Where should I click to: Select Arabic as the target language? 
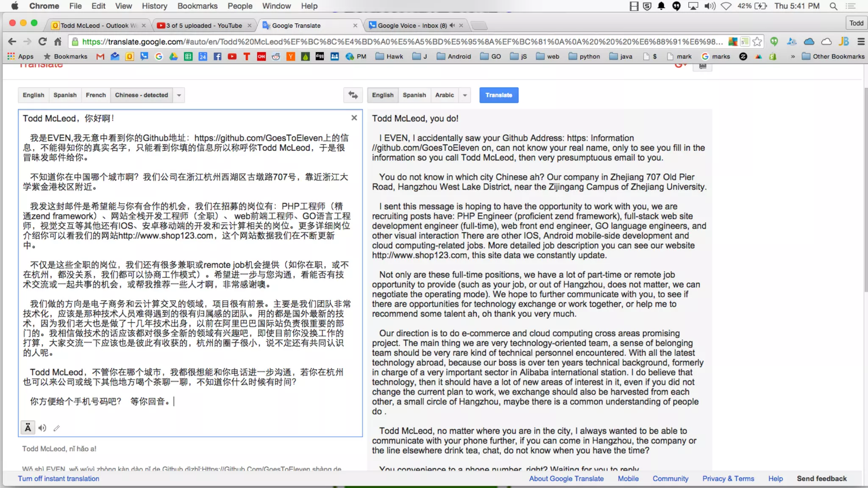(444, 95)
